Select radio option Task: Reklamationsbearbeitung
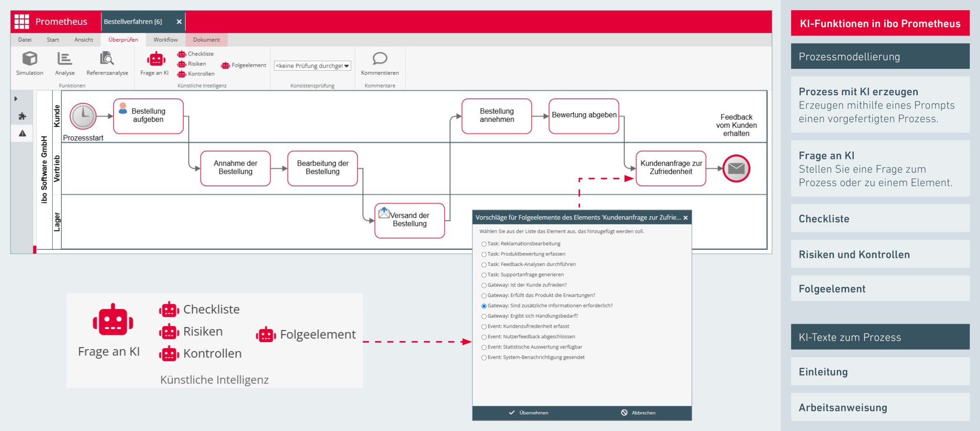The height and width of the screenshot is (431, 980). coord(484,244)
